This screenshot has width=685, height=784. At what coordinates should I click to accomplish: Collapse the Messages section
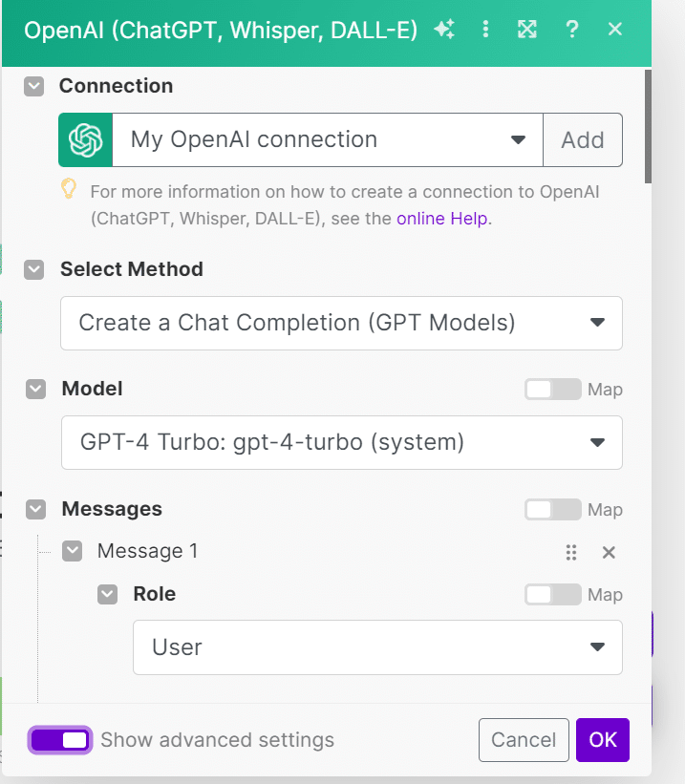coord(35,510)
